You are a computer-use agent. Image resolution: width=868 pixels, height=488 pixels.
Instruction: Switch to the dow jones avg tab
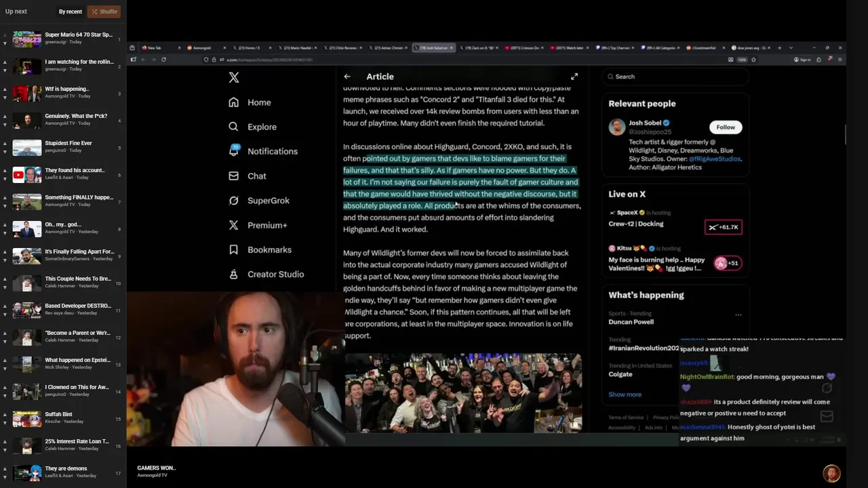[x=751, y=48]
